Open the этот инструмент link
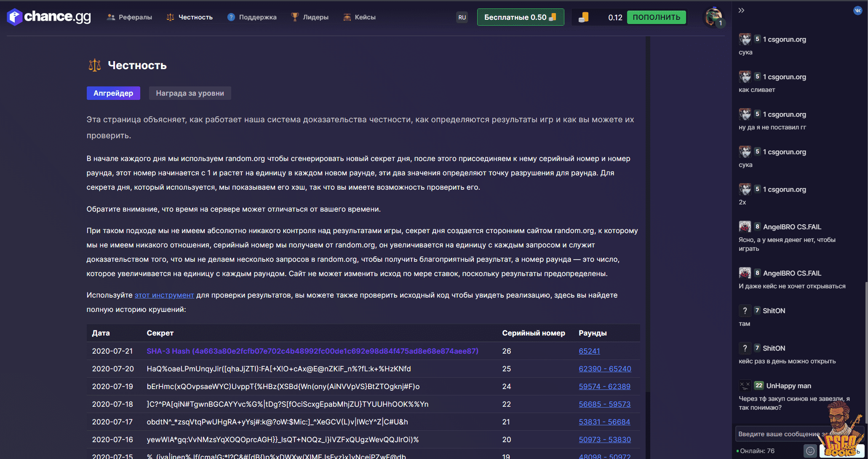 click(x=164, y=295)
